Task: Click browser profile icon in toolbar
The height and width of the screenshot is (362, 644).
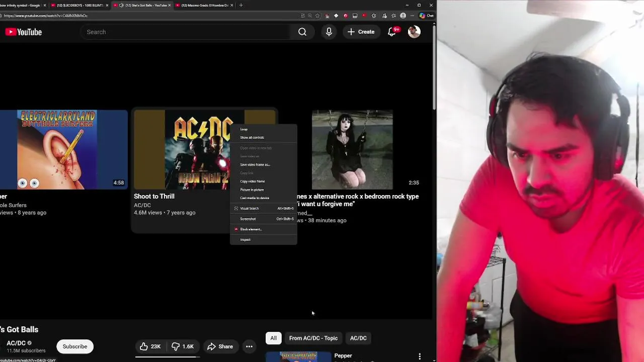Action: click(403, 16)
